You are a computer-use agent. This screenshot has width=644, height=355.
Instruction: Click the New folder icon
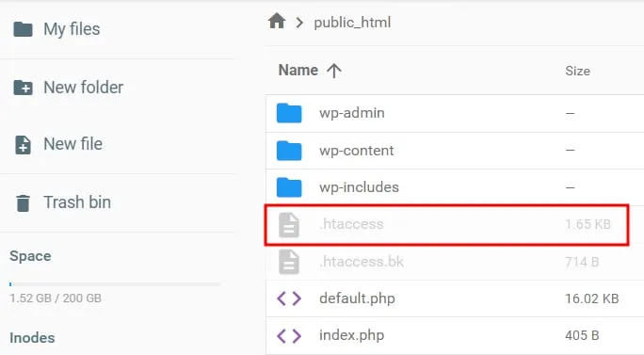tap(23, 88)
